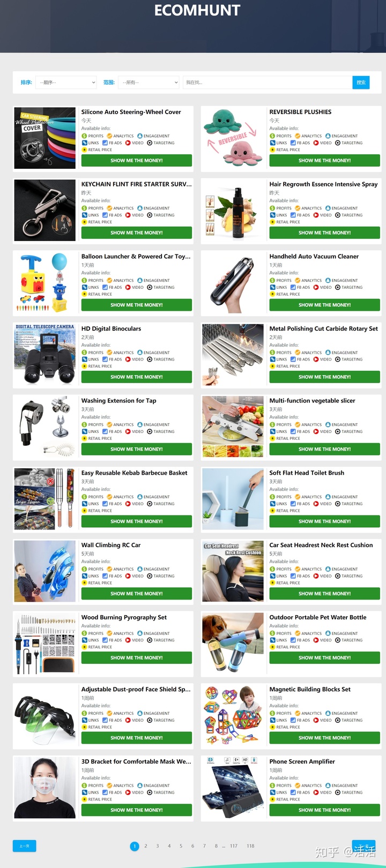Click VIDEO icon on Soft Flat Head Toilet Brush

[x=316, y=504]
